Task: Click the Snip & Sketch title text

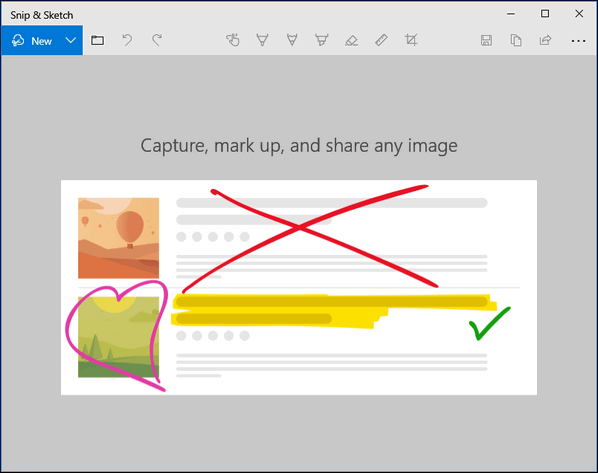Action: (42, 15)
